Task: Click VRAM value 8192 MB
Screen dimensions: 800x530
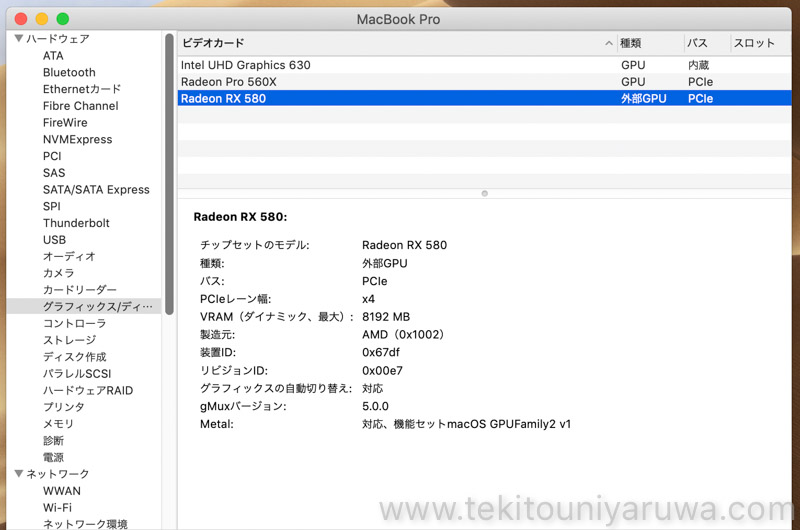Action: point(386,317)
